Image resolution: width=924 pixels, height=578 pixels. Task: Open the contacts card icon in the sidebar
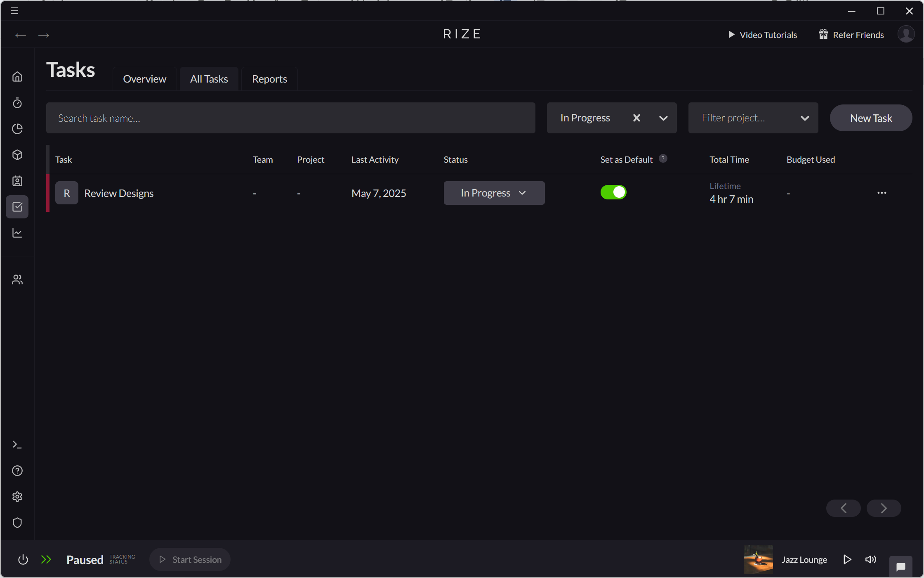pyautogui.click(x=17, y=181)
